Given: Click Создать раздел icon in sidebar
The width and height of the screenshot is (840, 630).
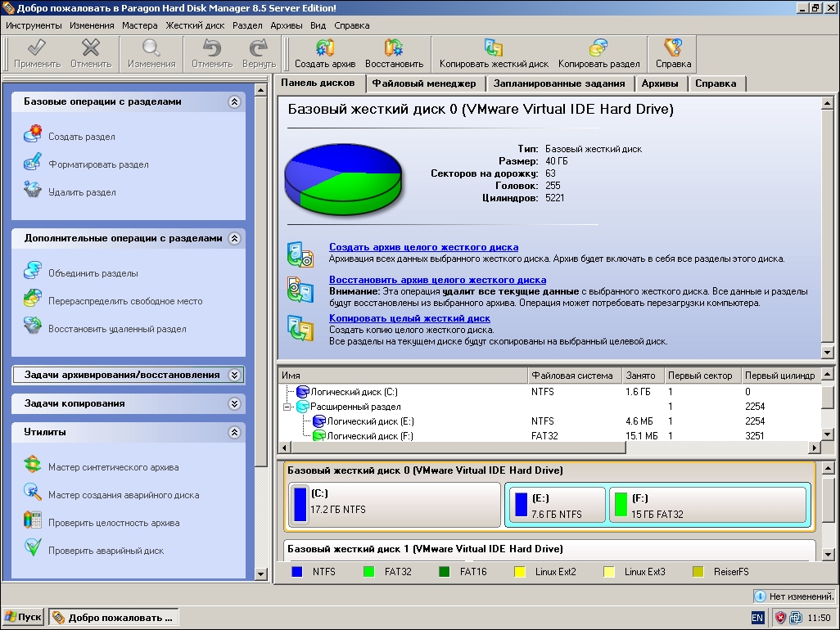Looking at the screenshot, I should [x=33, y=134].
